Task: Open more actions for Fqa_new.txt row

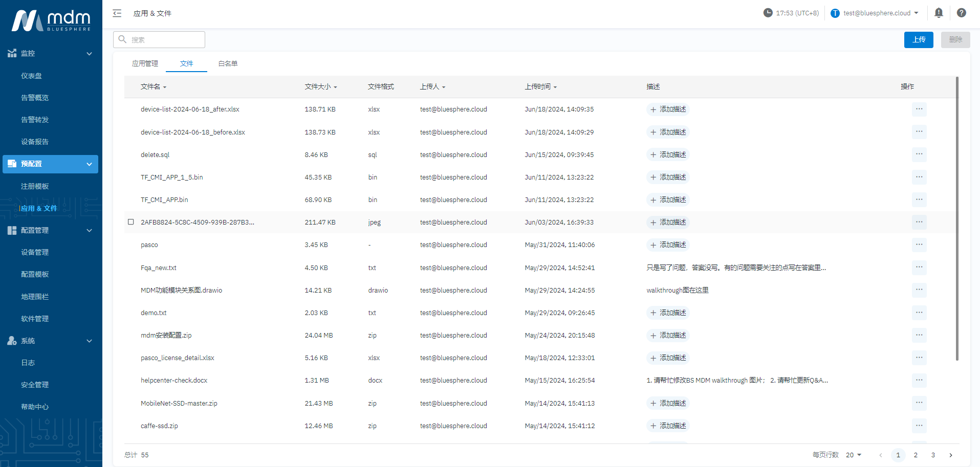Action: (919, 268)
